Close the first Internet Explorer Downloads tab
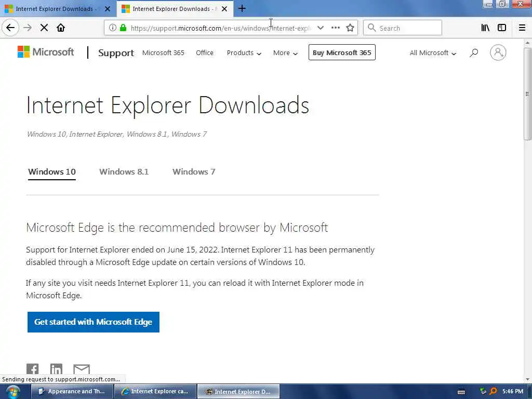Image resolution: width=532 pixels, height=399 pixels. (108, 9)
